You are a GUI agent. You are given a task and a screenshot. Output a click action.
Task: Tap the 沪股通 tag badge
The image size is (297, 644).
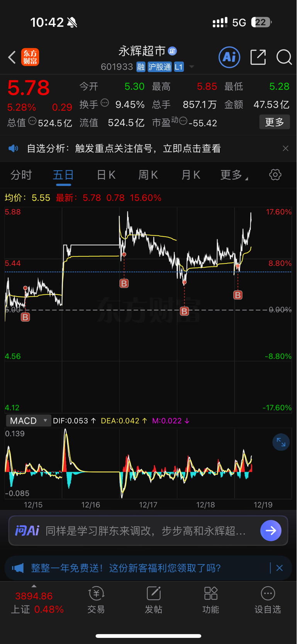coord(160,67)
